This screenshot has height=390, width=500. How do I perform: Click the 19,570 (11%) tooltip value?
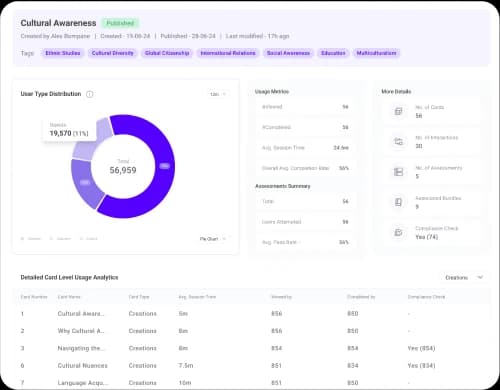coord(69,133)
